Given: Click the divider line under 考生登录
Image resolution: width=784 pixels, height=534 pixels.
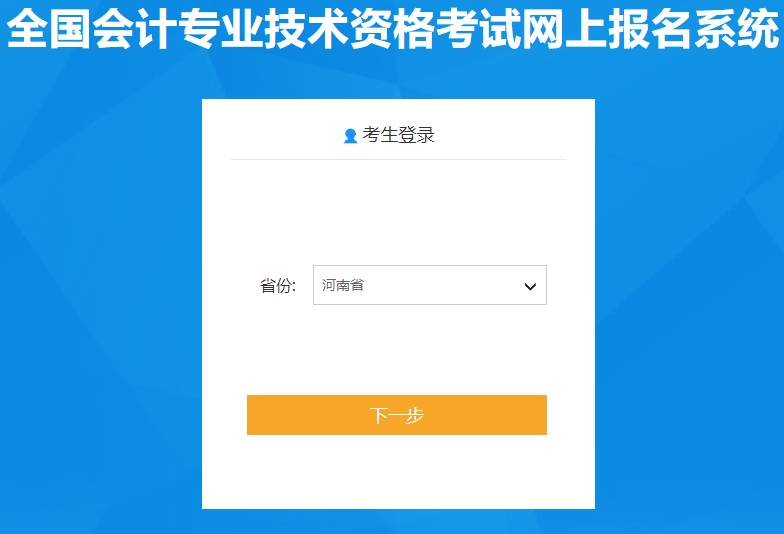Looking at the screenshot, I should point(398,160).
